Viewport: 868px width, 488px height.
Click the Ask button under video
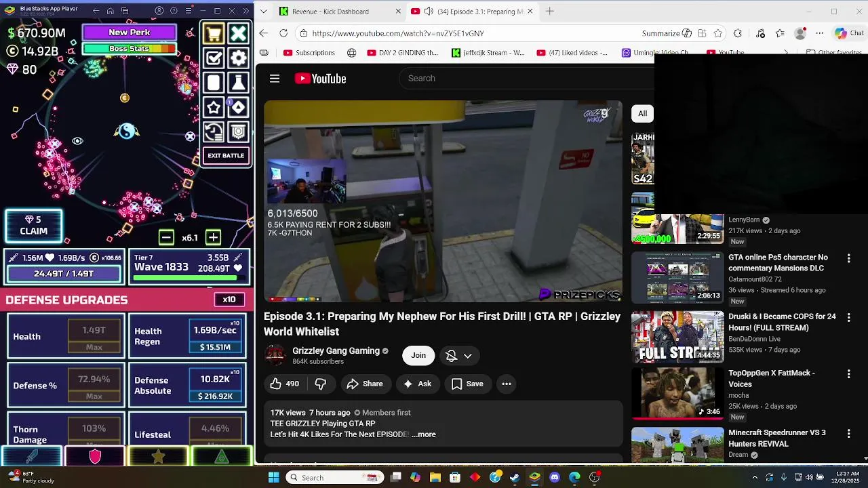(x=417, y=384)
